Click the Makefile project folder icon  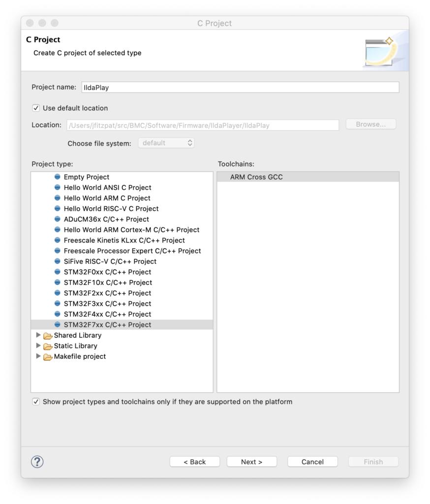tap(48, 357)
